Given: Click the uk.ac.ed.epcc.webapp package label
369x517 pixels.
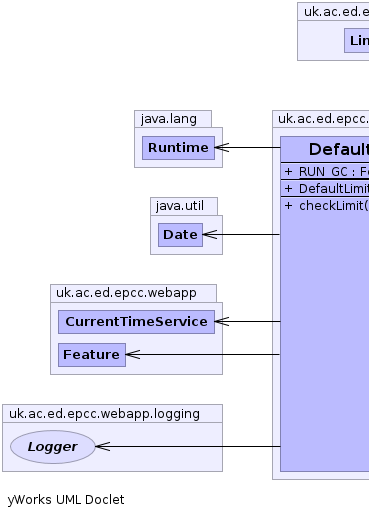Looking at the screenshot, I should (x=126, y=293).
